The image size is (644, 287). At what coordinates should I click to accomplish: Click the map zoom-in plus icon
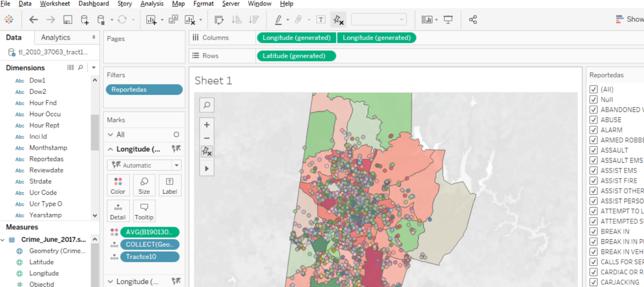[207, 125]
